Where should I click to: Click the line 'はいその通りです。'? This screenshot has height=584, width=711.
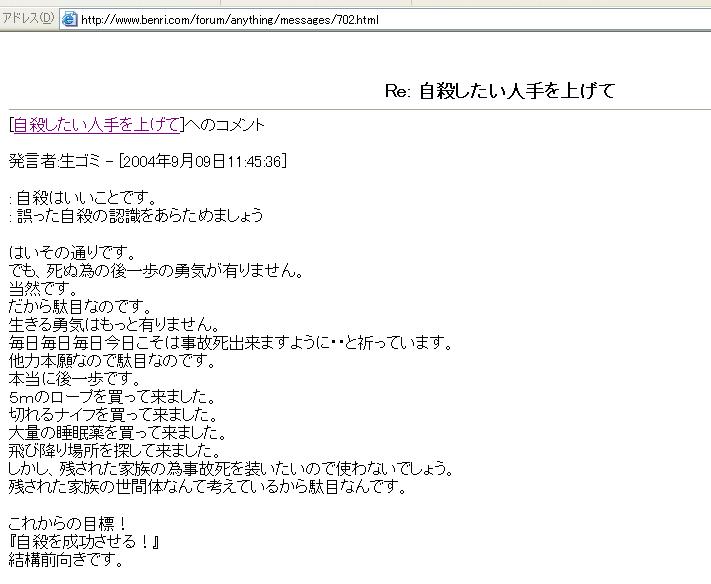pos(73,252)
